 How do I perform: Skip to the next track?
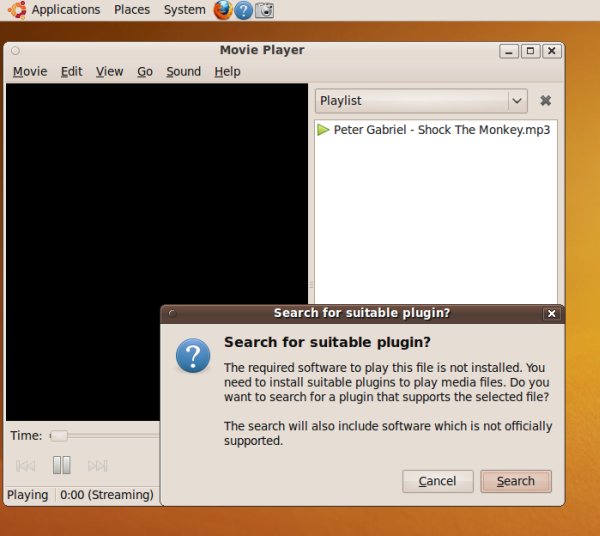coord(98,466)
